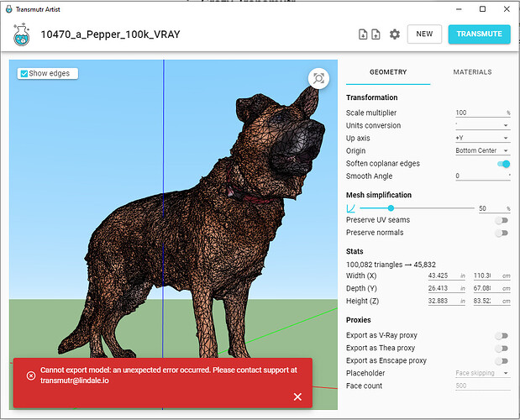Click the import file icon in header
The width and height of the screenshot is (520, 420).
pyautogui.click(x=363, y=34)
